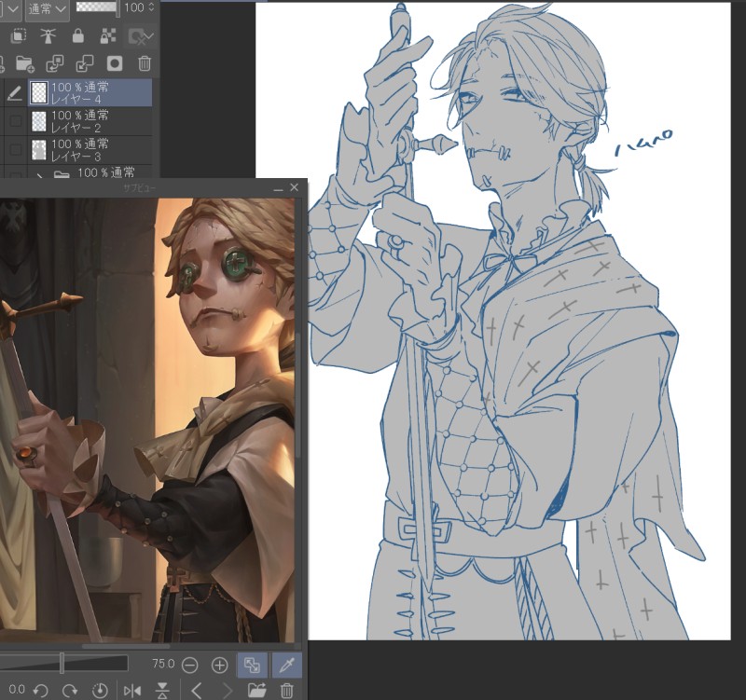Rotate Sub View image counterclockwise

41,690
